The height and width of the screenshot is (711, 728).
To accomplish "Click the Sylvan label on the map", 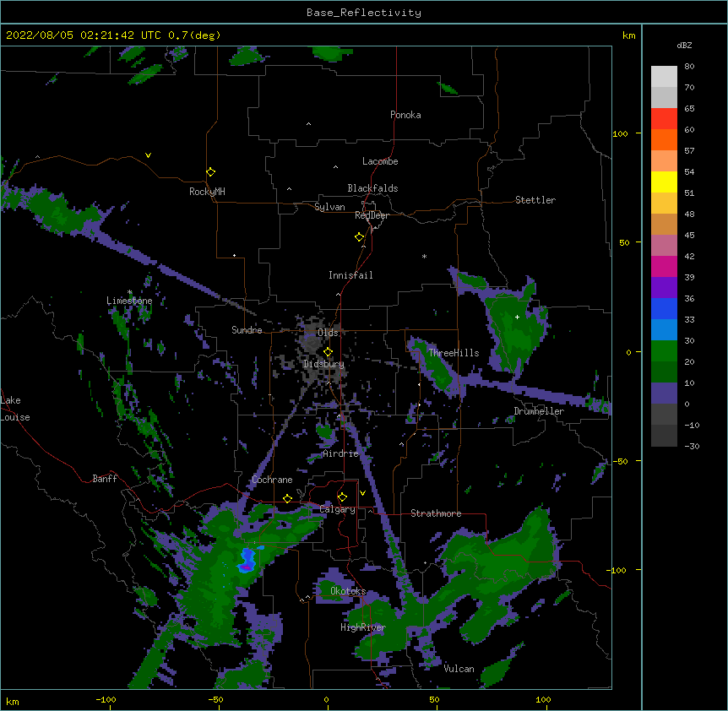I will pos(329,207).
